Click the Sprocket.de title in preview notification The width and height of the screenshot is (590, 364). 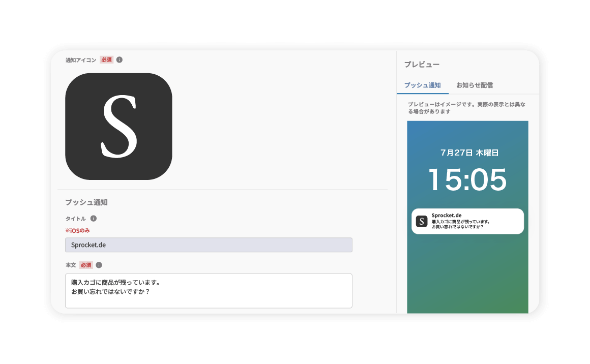447,216
